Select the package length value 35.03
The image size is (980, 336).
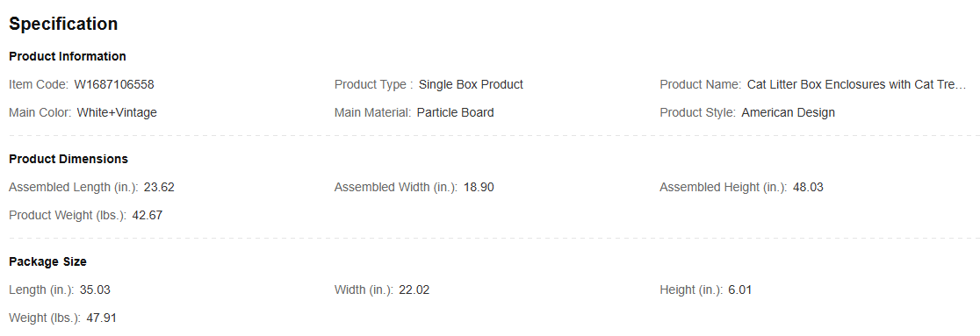95,290
